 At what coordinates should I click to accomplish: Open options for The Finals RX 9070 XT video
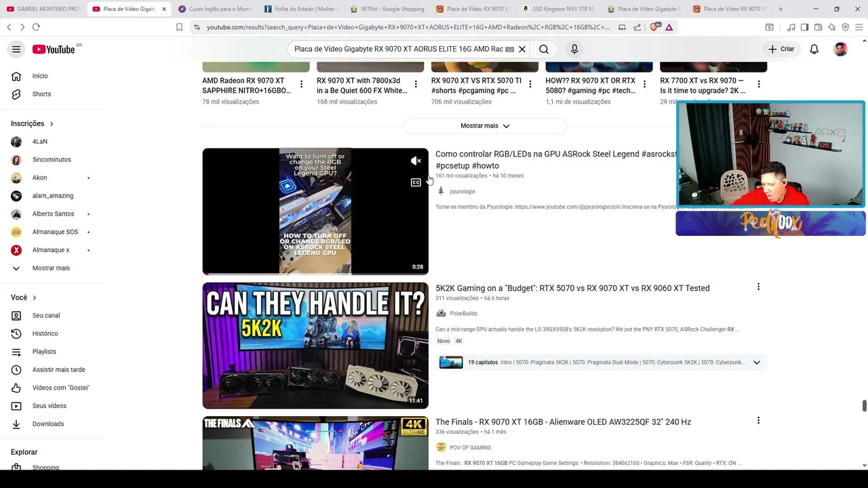click(x=758, y=420)
